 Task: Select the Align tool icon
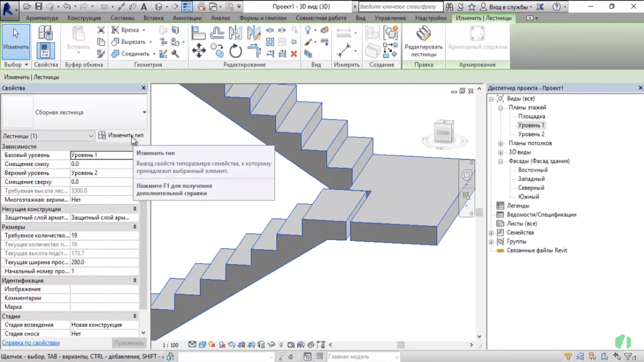(x=198, y=32)
